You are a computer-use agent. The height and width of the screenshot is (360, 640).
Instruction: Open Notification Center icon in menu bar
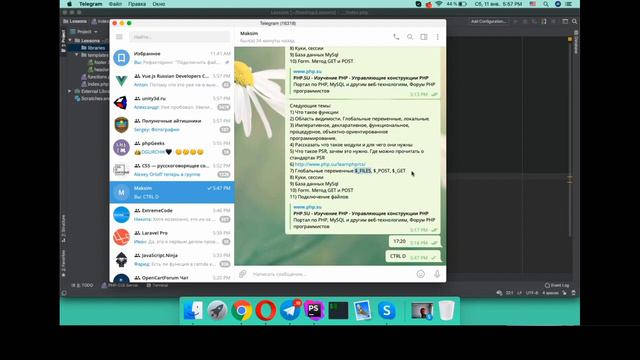point(569,4)
